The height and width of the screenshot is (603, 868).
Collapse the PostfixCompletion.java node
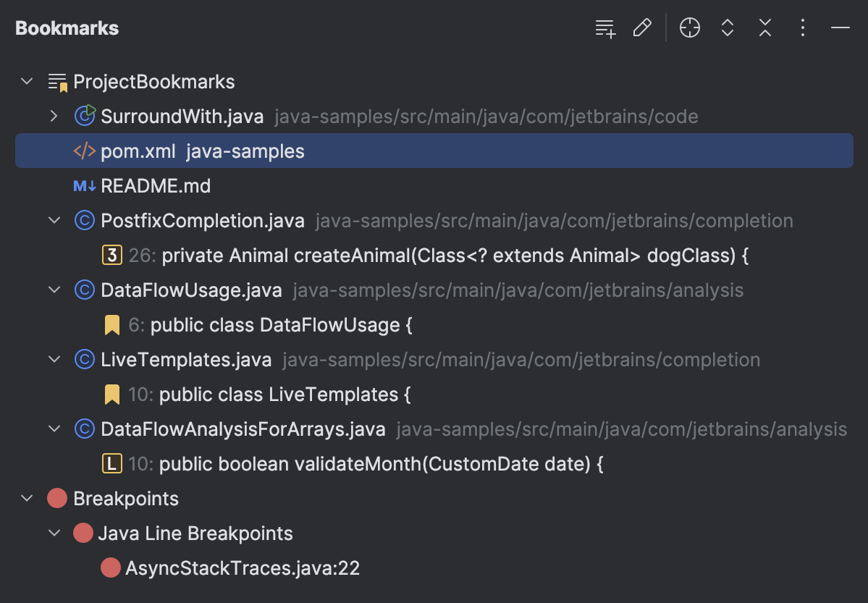54,220
